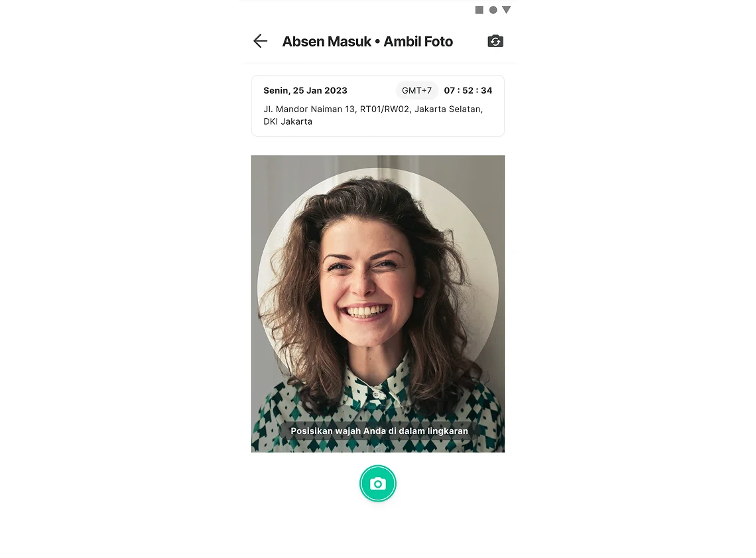This screenshot has height=558, width=756.
Task: Go back using the left arrow icon
Action: pos(261,41)
